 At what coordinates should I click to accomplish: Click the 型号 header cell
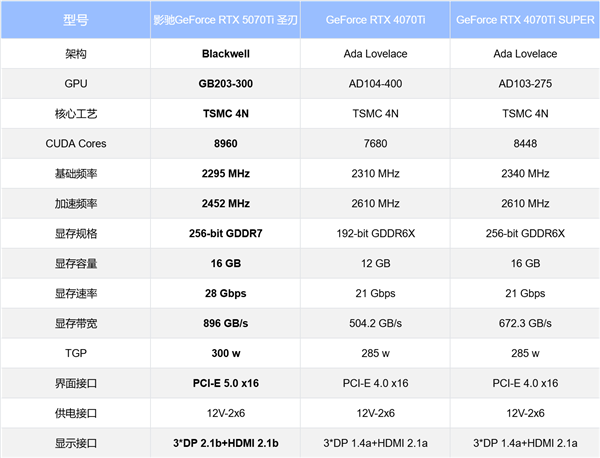coord(75,20)
